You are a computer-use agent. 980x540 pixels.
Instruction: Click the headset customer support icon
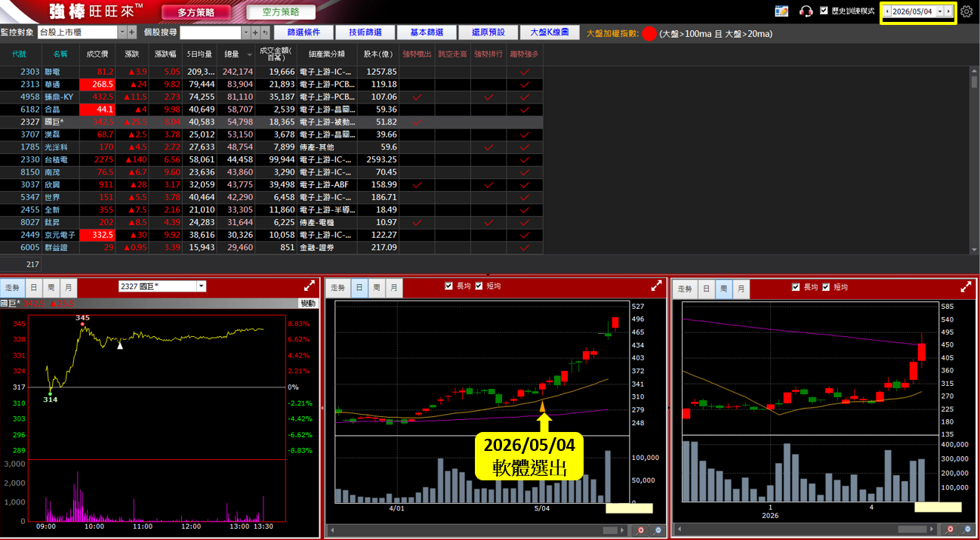[806, 11]
